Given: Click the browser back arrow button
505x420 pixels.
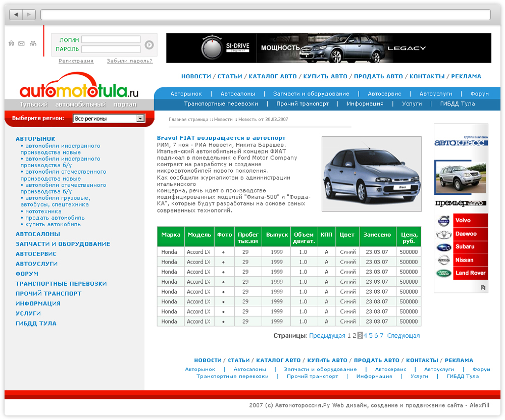Looking at the screenshot, I should [x=16, y=15].
